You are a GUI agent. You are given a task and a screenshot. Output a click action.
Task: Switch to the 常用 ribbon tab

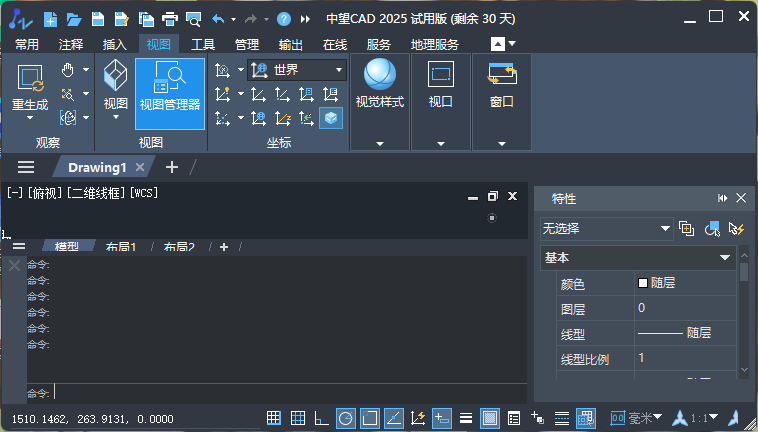27,44
